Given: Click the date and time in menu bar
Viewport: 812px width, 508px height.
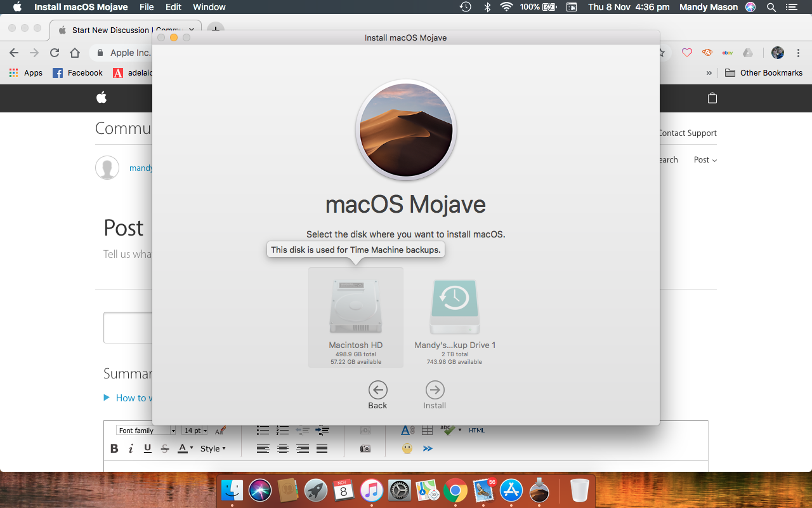Looking at the screenshot, I should click(629, 7).
